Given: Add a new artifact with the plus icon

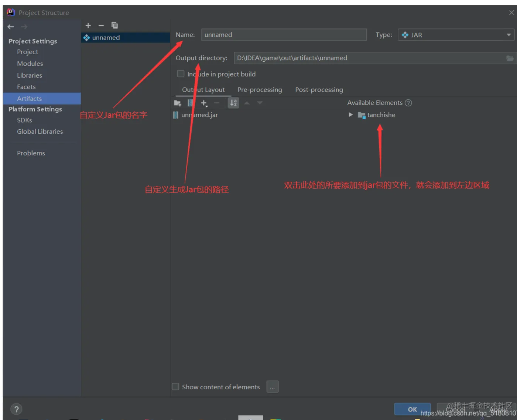Looking at the screenshot, I should [x=88, y=25].
